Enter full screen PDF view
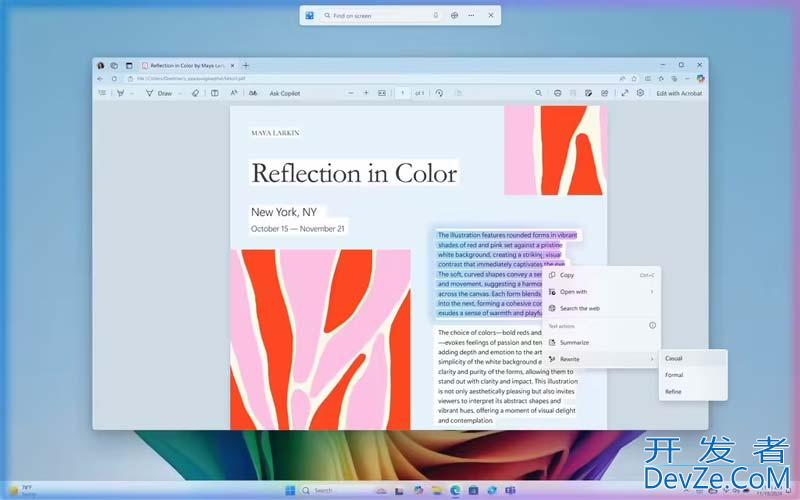 coord(624,93)
